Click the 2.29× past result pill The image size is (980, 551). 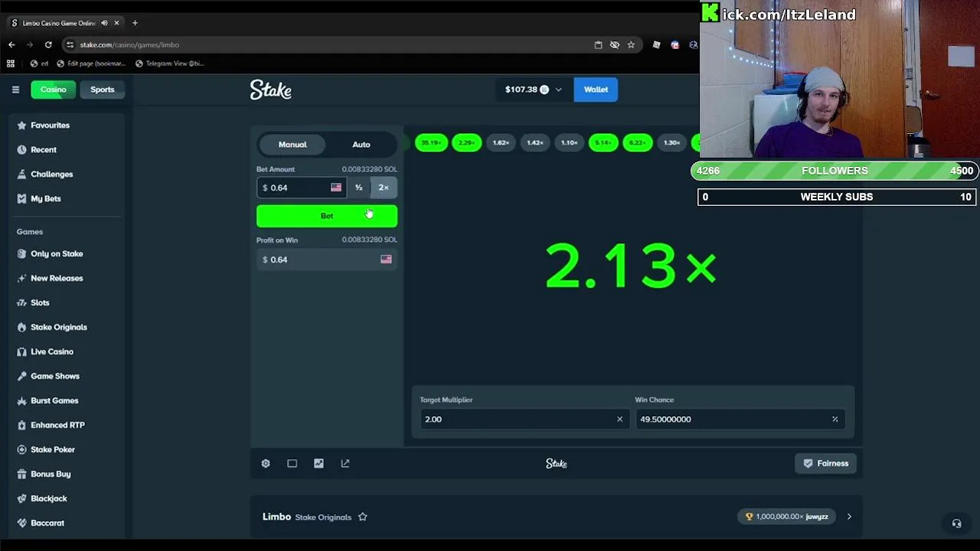click(x=466, y=142)
